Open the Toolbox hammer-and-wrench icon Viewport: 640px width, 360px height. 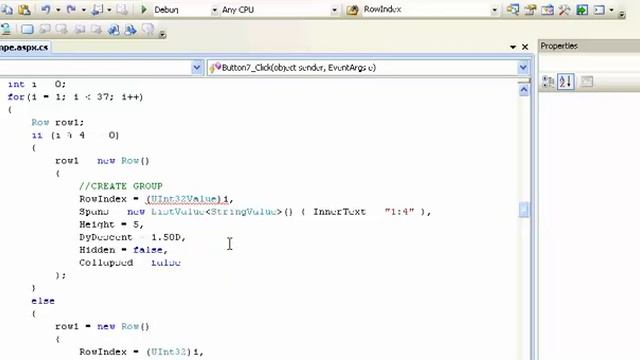564,9
